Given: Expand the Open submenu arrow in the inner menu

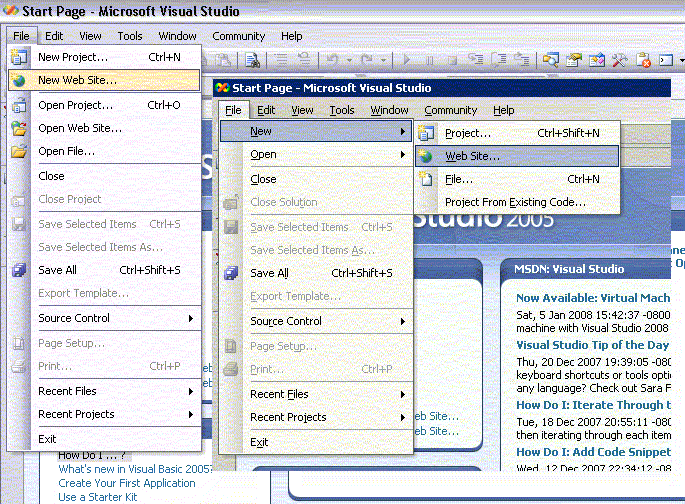Looking at the screenshot, I should click(x=403, y=154).
